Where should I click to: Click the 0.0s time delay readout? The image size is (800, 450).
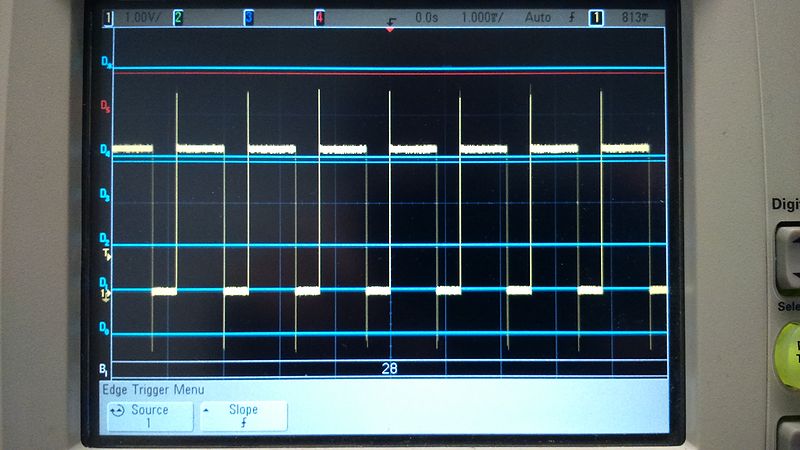click(x=427, y=17)
